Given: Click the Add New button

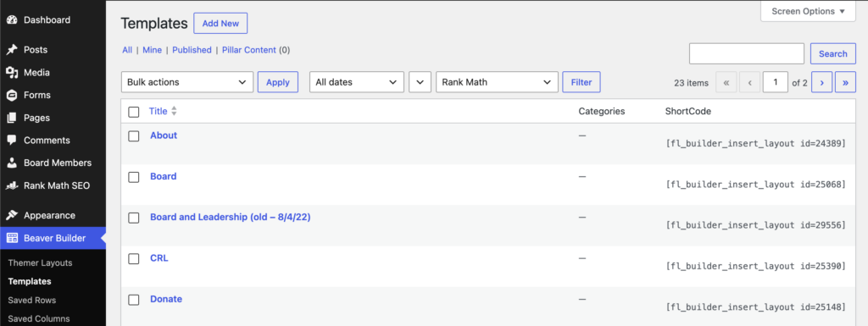Looking at the screenshot, I should click(220, 23).
